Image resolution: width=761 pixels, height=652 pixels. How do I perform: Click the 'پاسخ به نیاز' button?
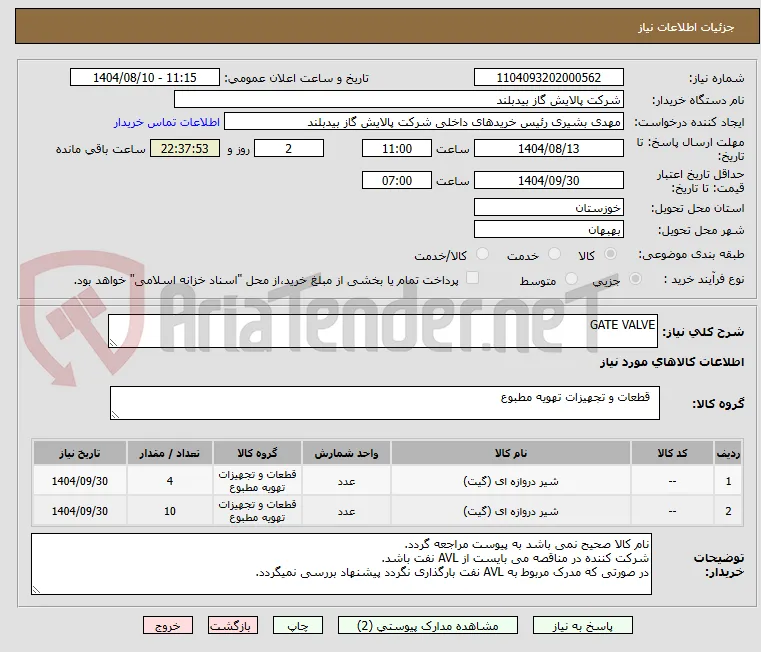(582, 625)
